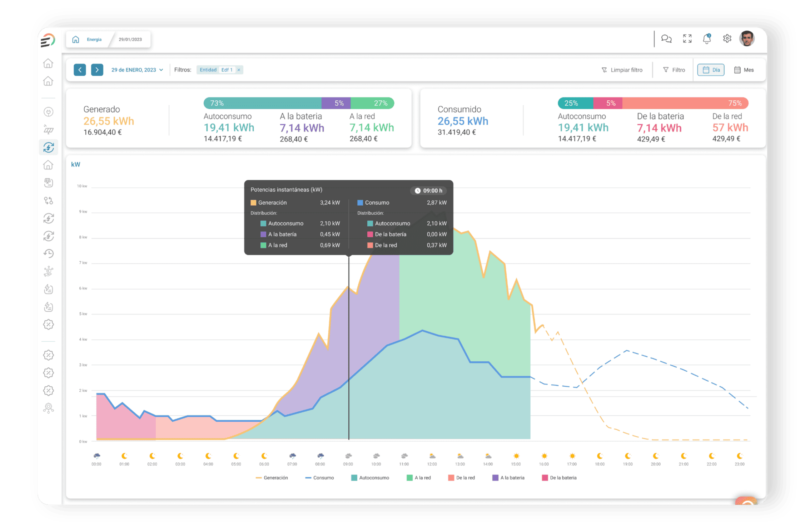Open the solar panel document sidebar icon
Screen dimensions: 805x532
(49, 183)
